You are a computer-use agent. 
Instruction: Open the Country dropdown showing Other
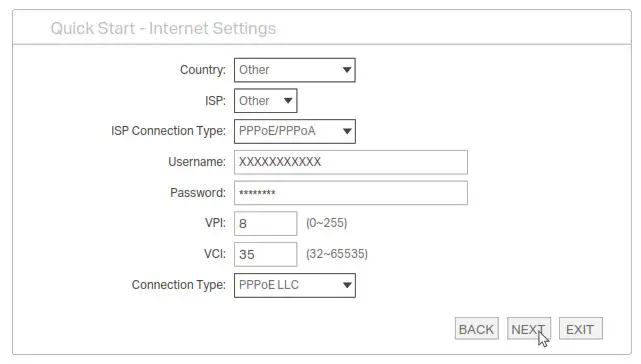[294, 70]
